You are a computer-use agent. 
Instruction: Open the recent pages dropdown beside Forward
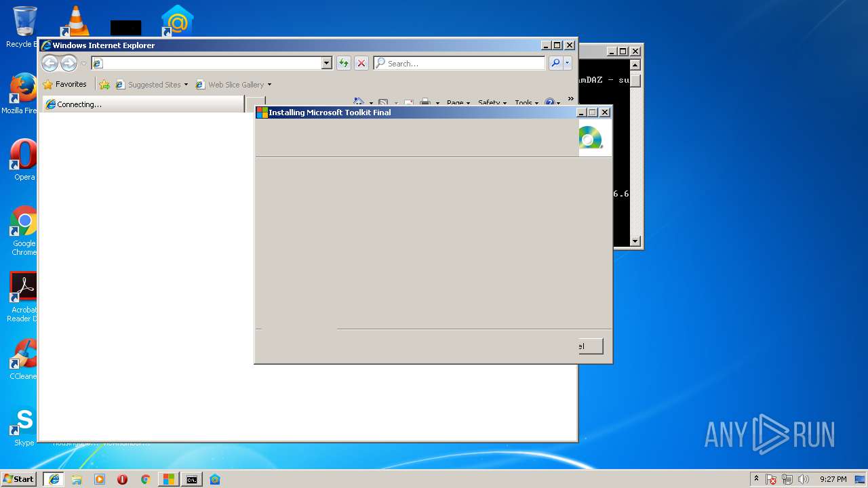tap(83, 64)
